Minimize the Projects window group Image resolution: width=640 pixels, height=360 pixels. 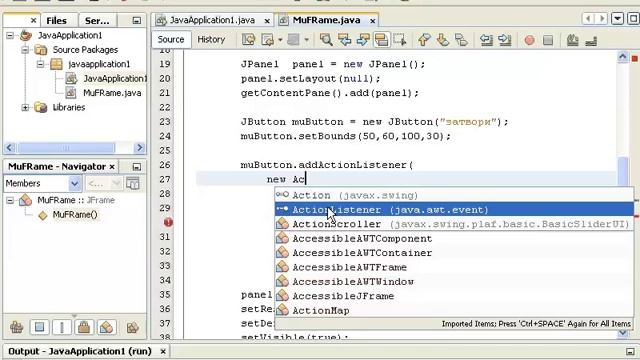point(137,20)
